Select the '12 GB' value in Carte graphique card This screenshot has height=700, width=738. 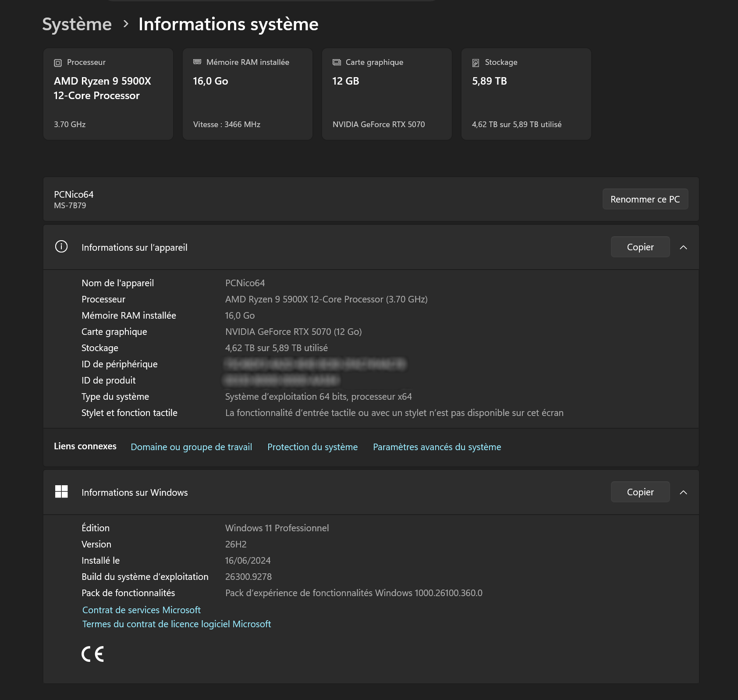coord(346,81)
